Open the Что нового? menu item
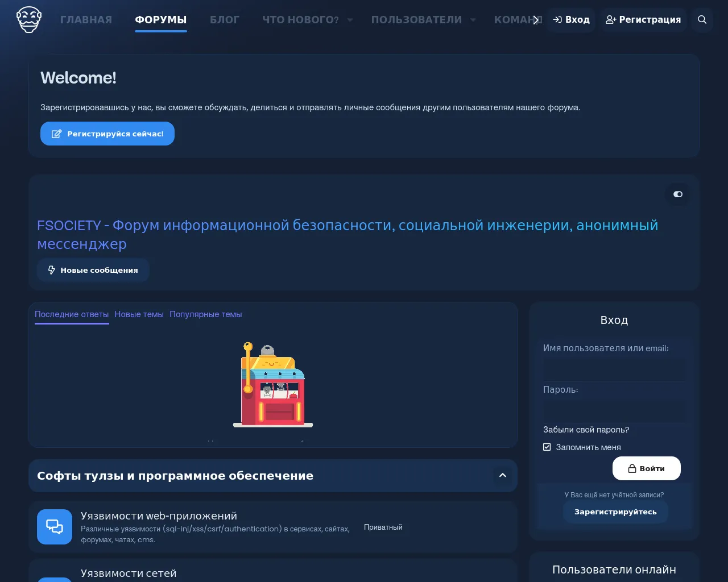Screen dimensions: 728x582 tap(300, 19)
